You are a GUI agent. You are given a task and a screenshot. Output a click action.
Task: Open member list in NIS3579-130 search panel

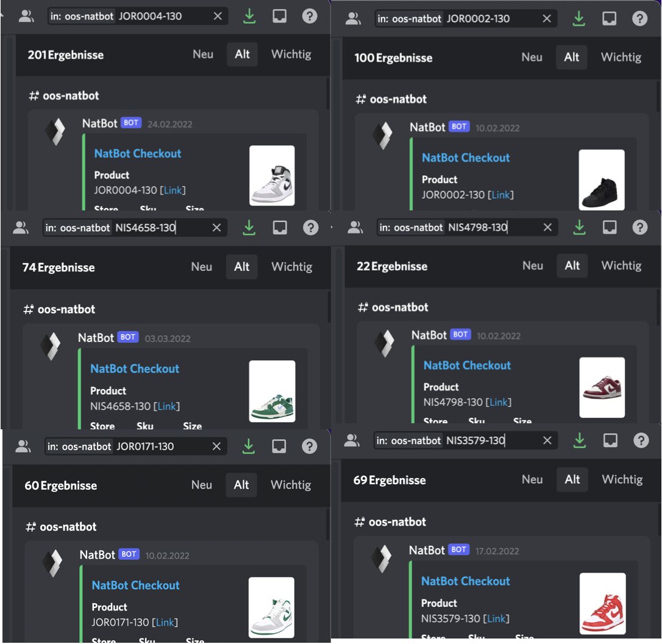(x=352, y=440)
